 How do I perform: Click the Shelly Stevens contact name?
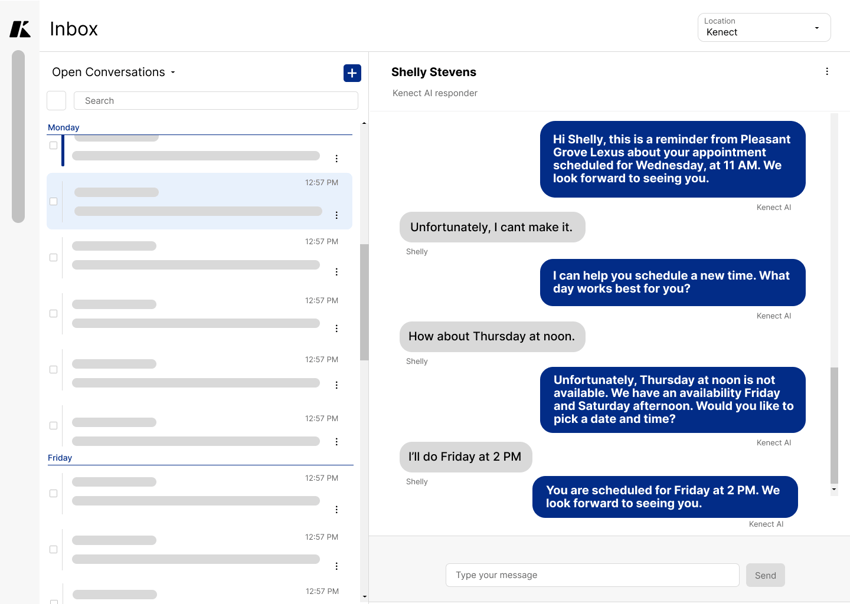pos(432,72)
